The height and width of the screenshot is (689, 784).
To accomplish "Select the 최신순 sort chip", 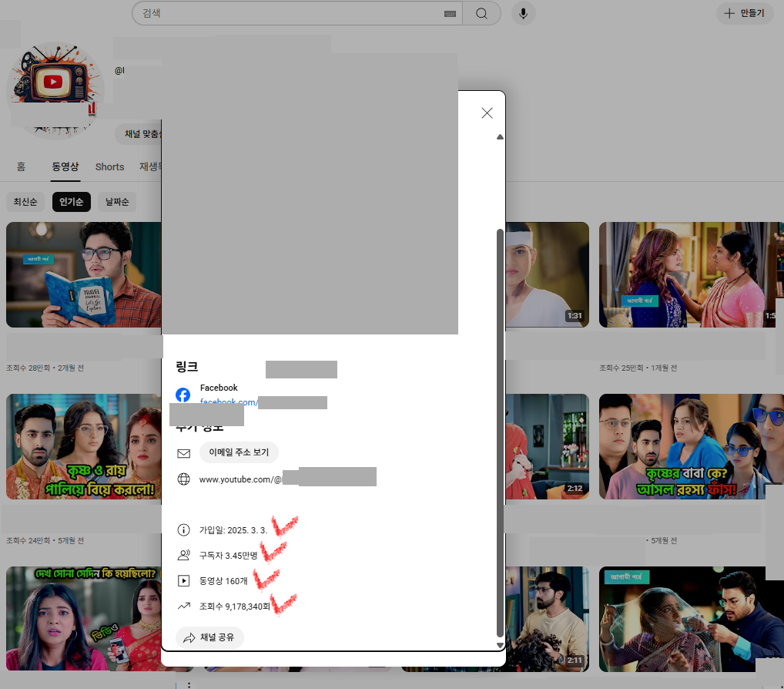I will 25,202.
